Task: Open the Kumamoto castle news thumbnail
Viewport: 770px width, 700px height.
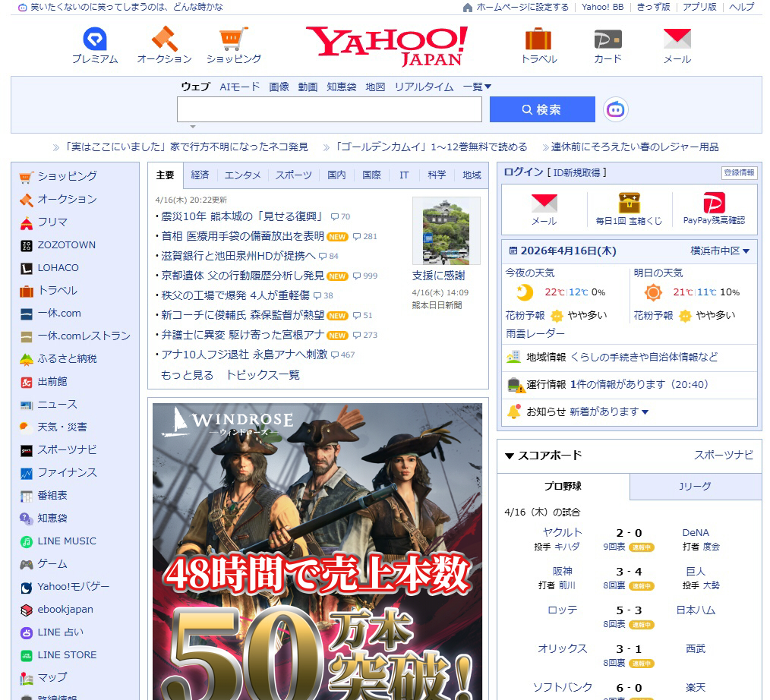Action: point(446,231)
